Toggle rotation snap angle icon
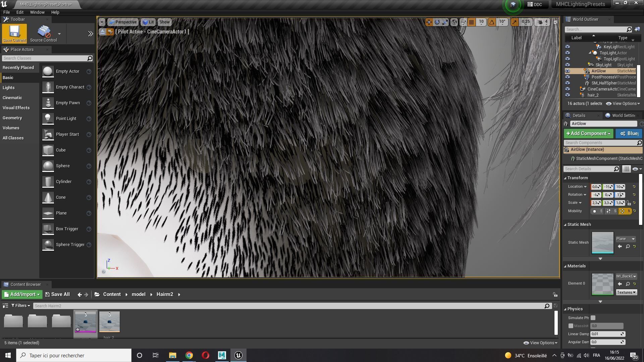The image size is (644, 362). (x=492, y=22)
